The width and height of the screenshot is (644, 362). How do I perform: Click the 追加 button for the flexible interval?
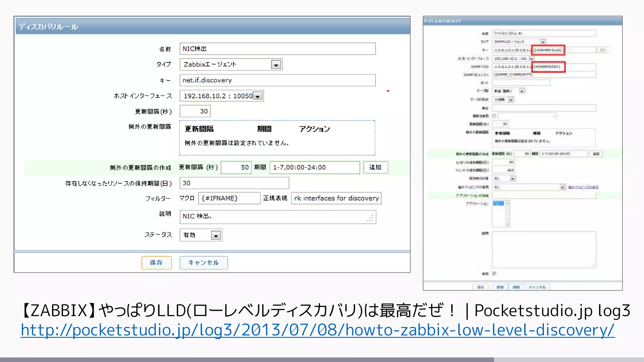click(x=375, y=167)
